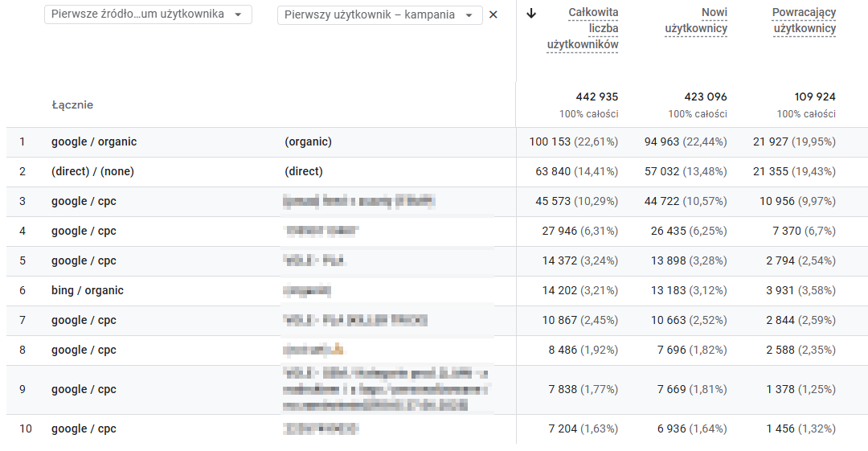
Task: Open the 'Pierwsze źródło…um użytkownika' dimension dropdown
Action: tap(148, 14)
